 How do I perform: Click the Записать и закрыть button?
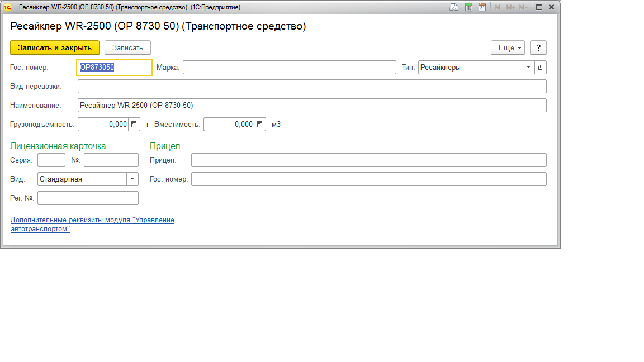(55, 48)
